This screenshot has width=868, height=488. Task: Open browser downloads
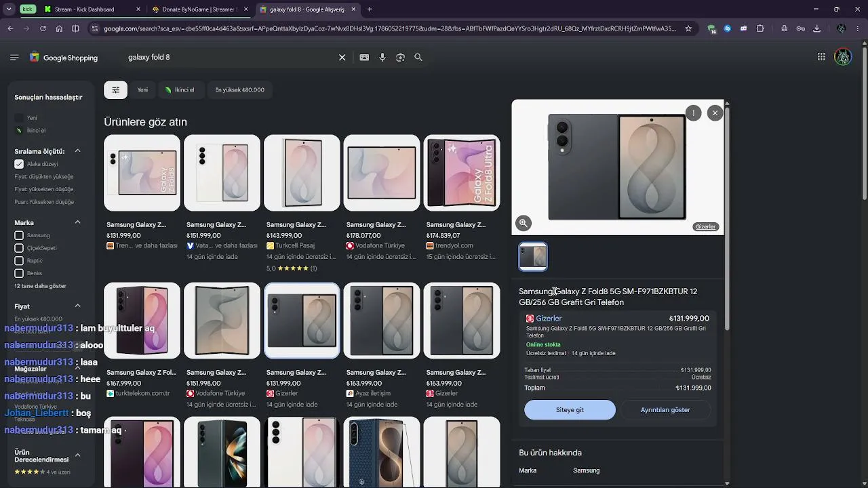(x=816, y=28)
